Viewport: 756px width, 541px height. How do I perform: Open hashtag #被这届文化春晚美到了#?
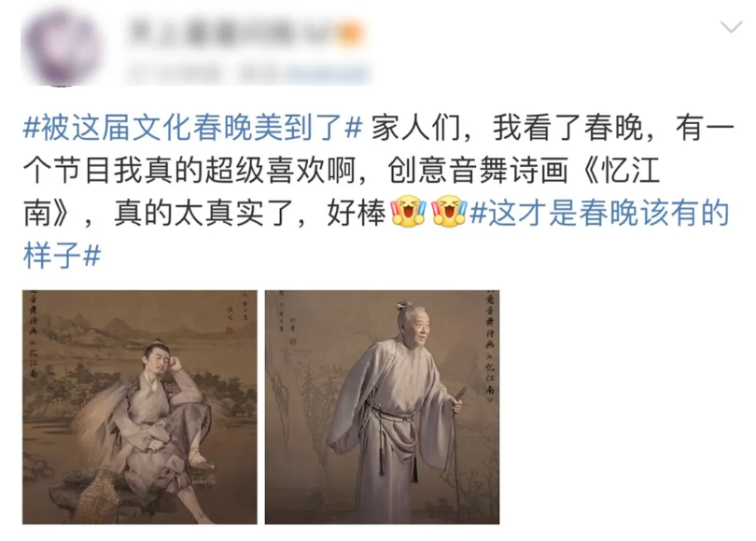(x=193, y=128)
